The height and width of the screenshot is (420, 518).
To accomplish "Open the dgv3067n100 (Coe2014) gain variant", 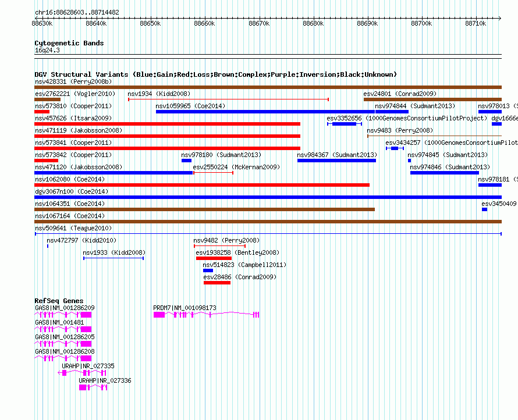I will [268, 197].
